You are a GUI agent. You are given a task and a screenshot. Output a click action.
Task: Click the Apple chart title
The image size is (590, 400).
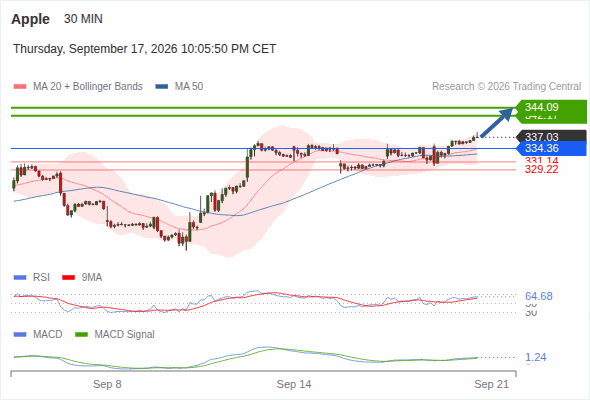pos(30,19)
